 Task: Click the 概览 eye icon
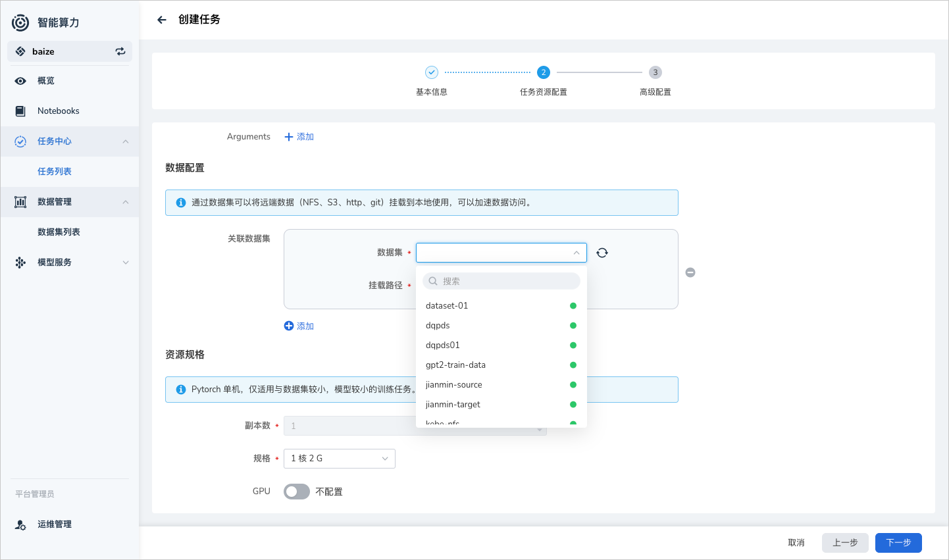pyautogui.click(x=20, y=81)
